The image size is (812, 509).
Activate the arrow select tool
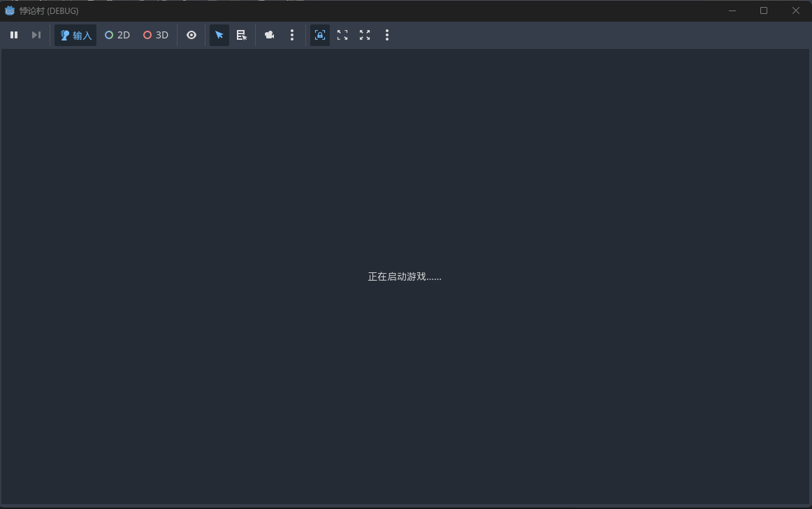point(219,35)
